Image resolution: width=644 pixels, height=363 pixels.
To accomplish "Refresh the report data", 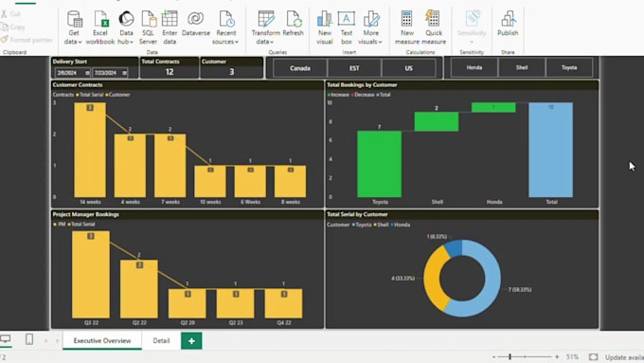I will 293,24.
